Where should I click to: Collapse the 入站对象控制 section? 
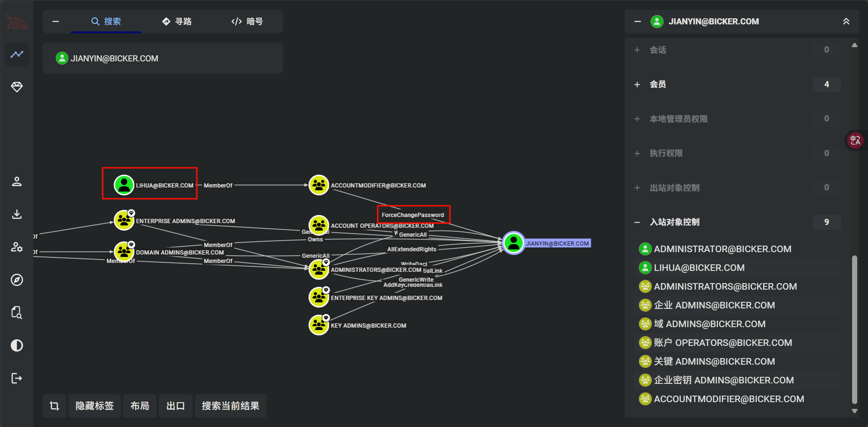[637, 222]
